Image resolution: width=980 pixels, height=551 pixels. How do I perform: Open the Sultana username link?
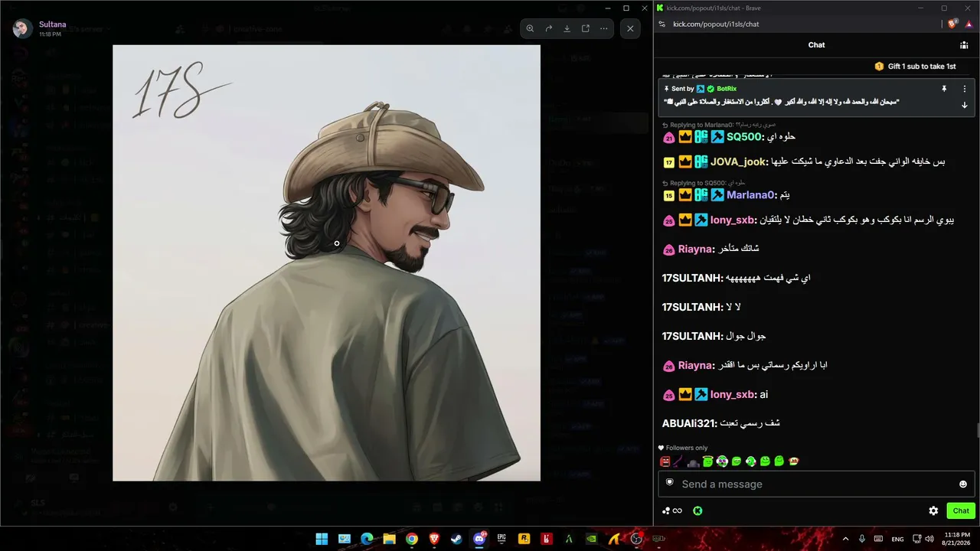53,24
